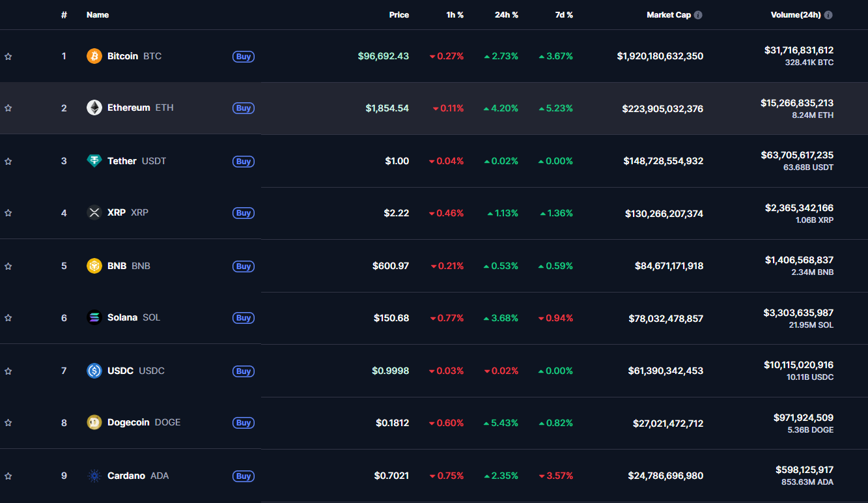868x503 pixels.
Task: Click Dogecoin market cap $27,021,472,712
Action: click(x=668, y=424)
